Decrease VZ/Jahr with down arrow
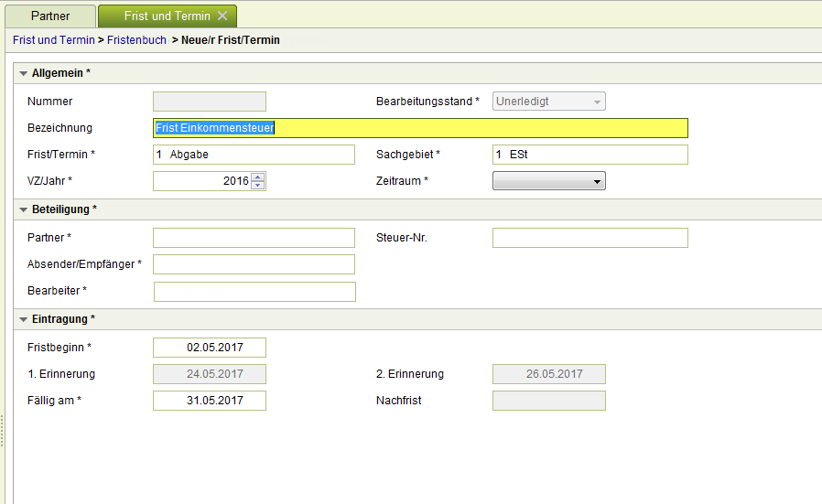 (258, 186)
